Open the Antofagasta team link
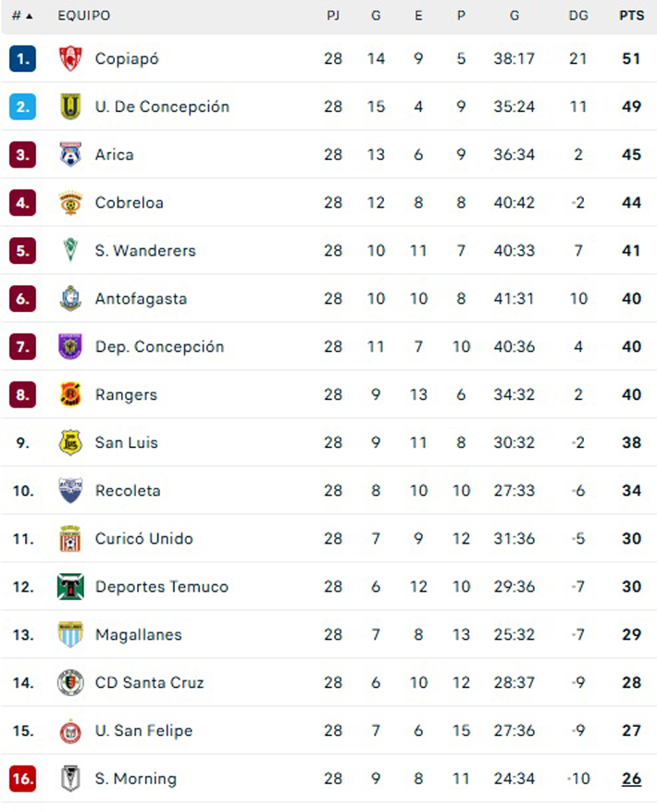This screenshot has width=657, height=812. click(x=141, y=299)
